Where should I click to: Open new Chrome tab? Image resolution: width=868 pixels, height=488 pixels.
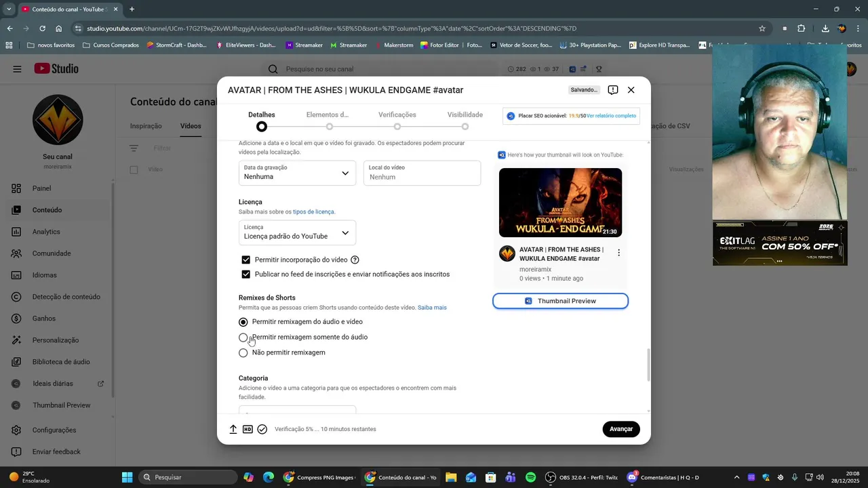[x=132, y=9]
